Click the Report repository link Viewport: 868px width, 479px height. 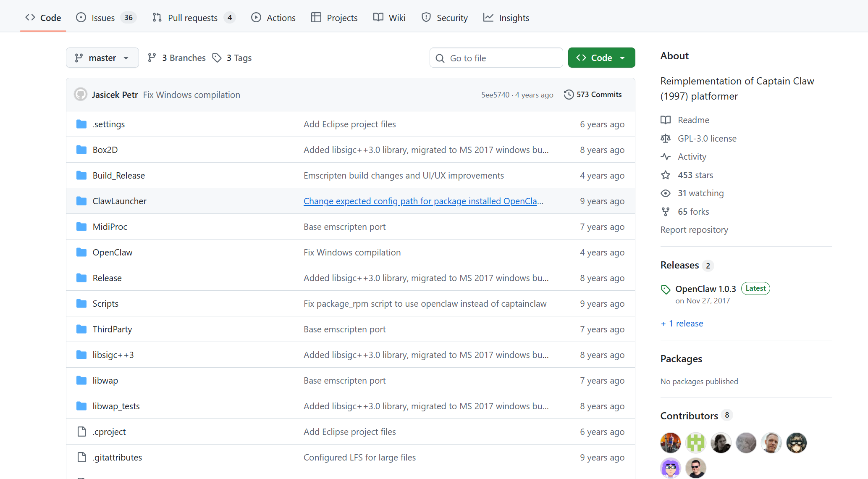694,230
